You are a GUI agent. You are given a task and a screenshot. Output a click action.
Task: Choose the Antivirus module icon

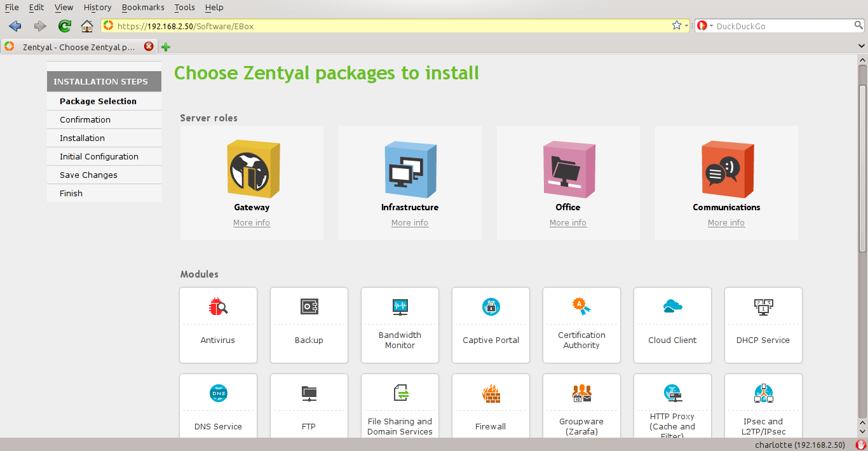click(x=218, y=307)
